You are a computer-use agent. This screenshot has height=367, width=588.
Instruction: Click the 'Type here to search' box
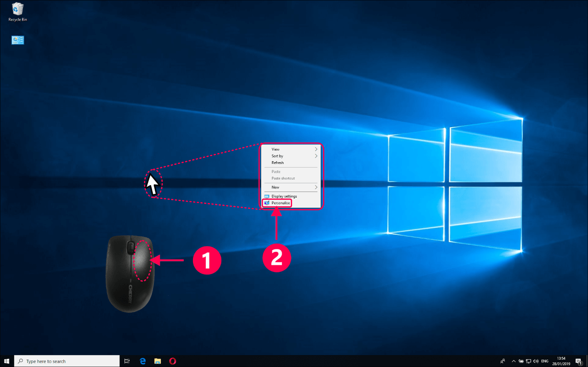tap(67, 361)
